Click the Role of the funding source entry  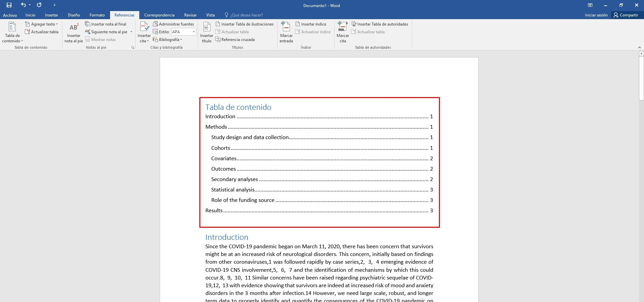tap(322, 200)
